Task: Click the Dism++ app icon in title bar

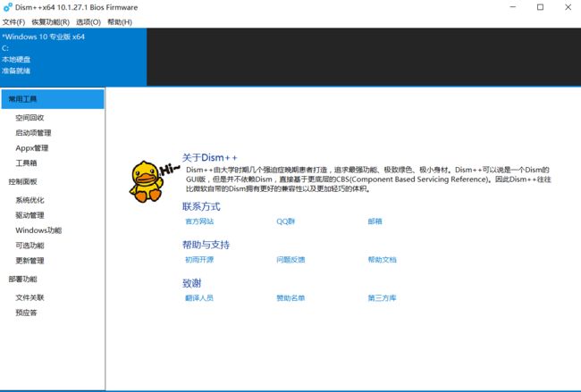Action: coord(7,7)
